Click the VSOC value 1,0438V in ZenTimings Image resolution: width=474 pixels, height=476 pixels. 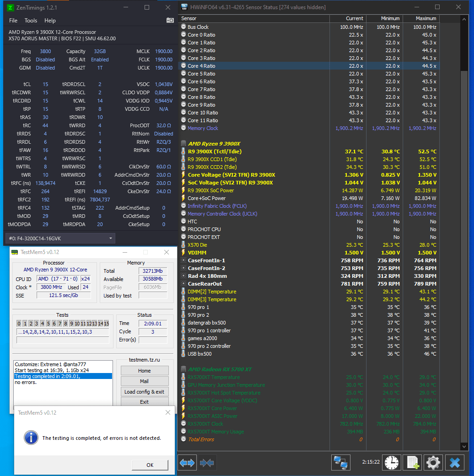163,84
